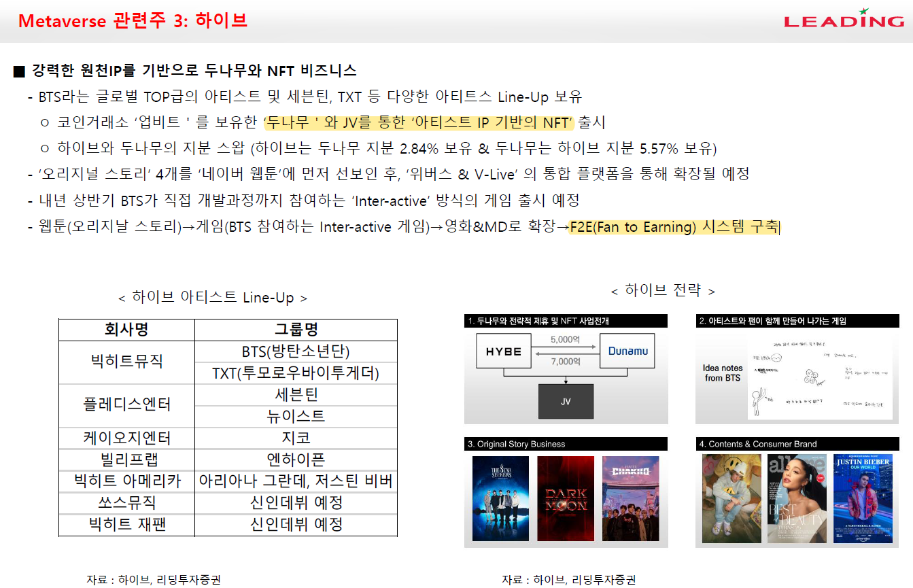Click the heading '강력한 원천IP를 기반으로 두나무와 NFT 비즈니스'
Image resolution: width=913 pixels, height=588 pixels.
(194, 71)
